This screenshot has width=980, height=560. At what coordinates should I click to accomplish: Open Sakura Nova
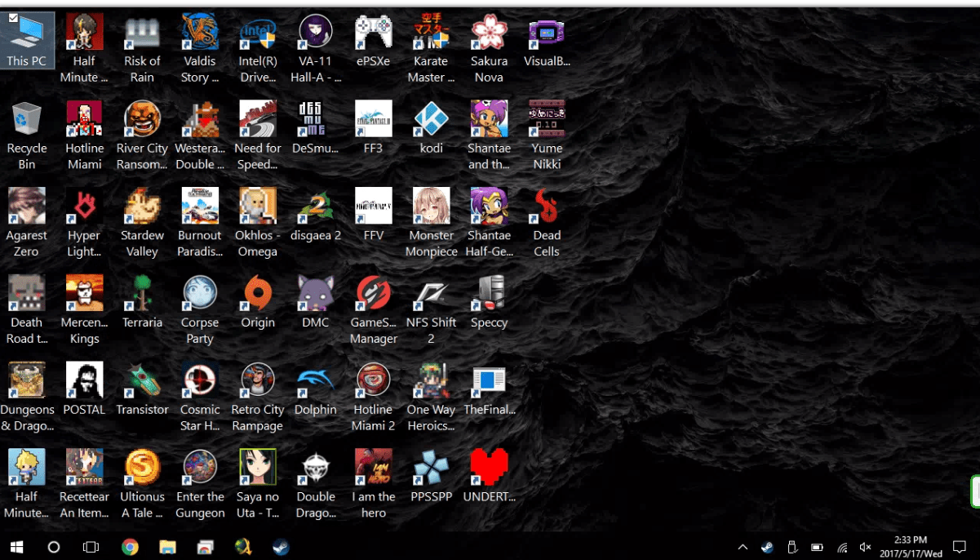(490, 32)
